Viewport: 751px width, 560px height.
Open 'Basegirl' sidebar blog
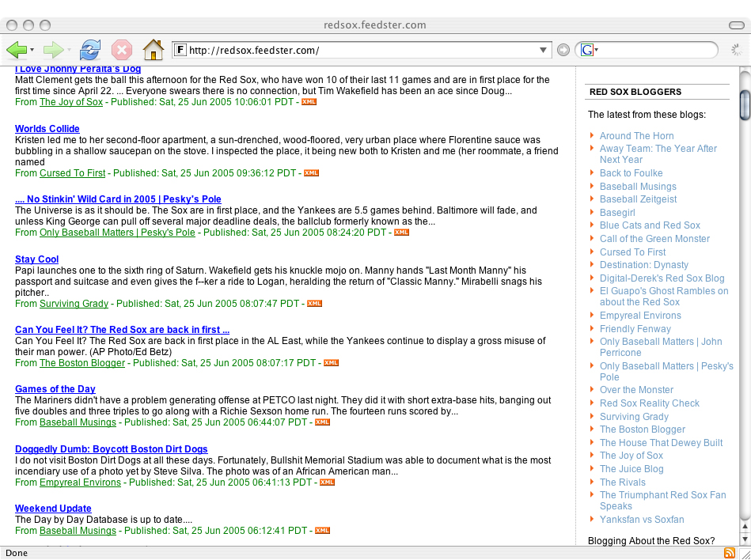pyautogui.click(x=617, y=213)
